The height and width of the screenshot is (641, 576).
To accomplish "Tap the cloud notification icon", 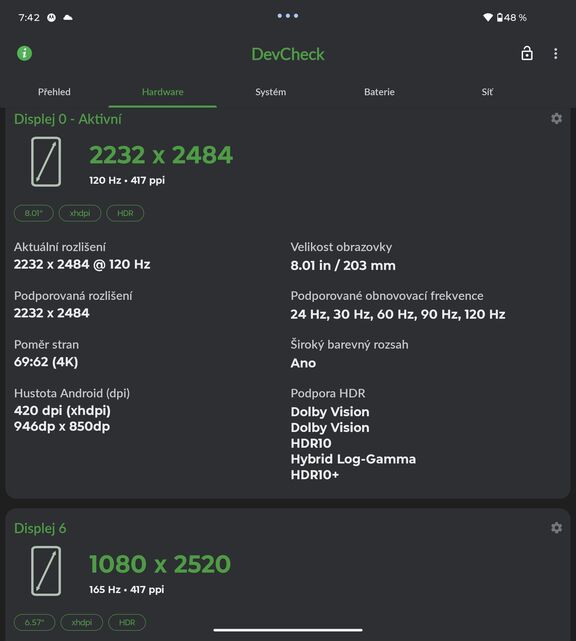I will click(68, 18).
